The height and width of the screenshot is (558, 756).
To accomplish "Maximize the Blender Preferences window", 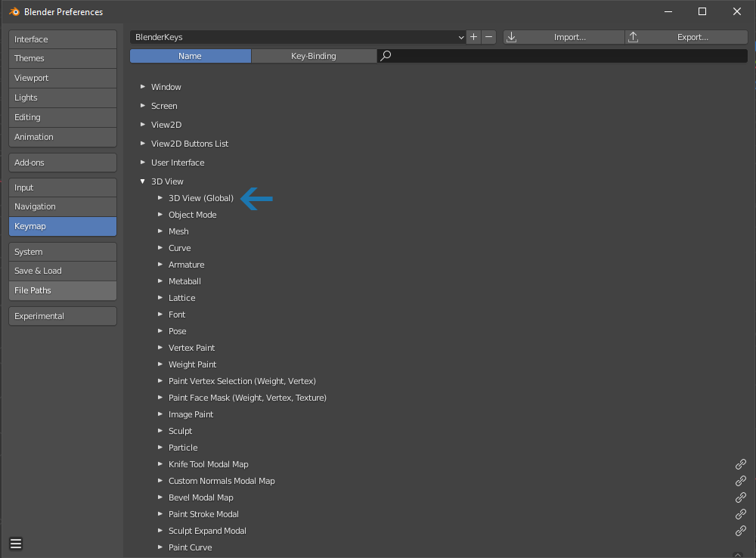I will tap(702, 11).
